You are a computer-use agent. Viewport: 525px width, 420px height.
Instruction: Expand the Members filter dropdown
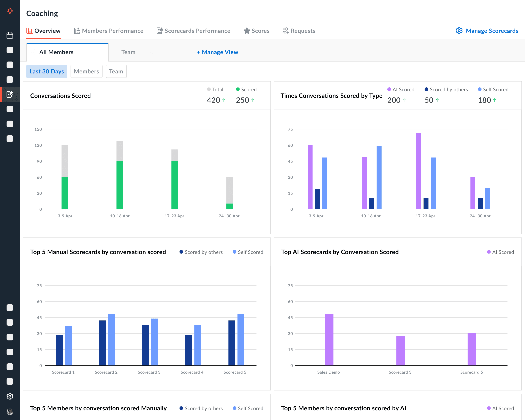coord(86,71)
